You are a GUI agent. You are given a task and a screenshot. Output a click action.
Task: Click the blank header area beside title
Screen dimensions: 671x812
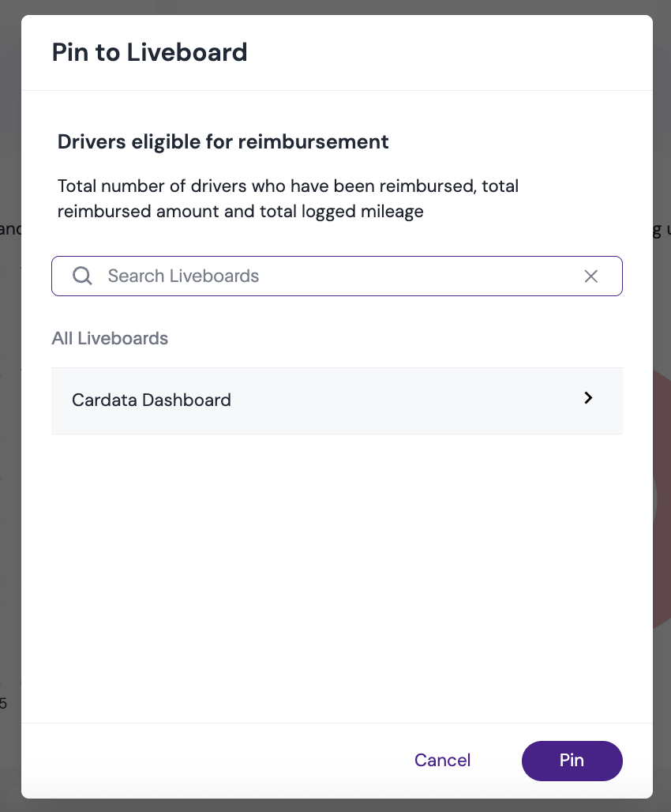pos(445,52)
